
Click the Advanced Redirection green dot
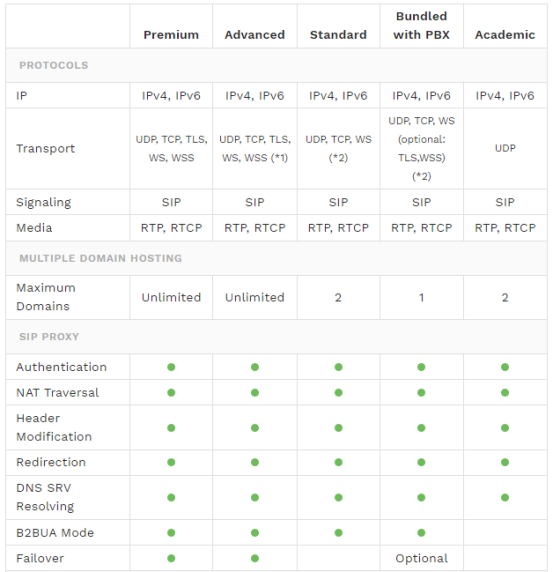coord(255,462)
